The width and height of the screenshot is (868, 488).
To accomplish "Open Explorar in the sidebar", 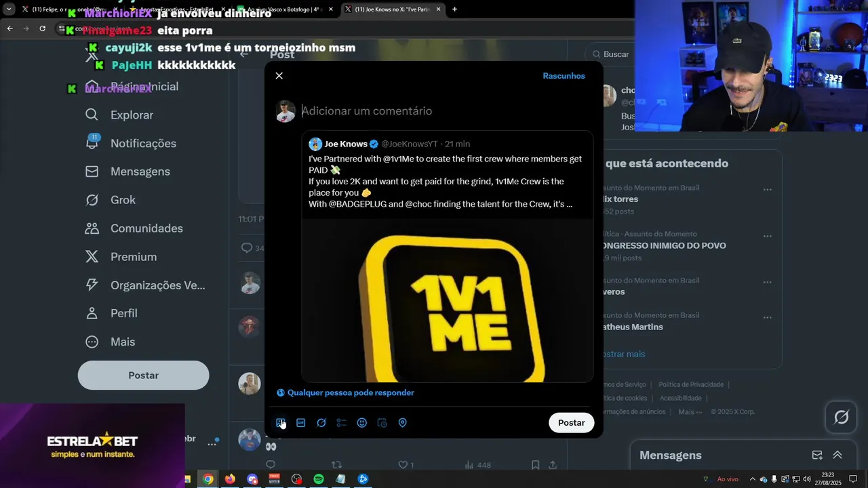I will (119, 115).
